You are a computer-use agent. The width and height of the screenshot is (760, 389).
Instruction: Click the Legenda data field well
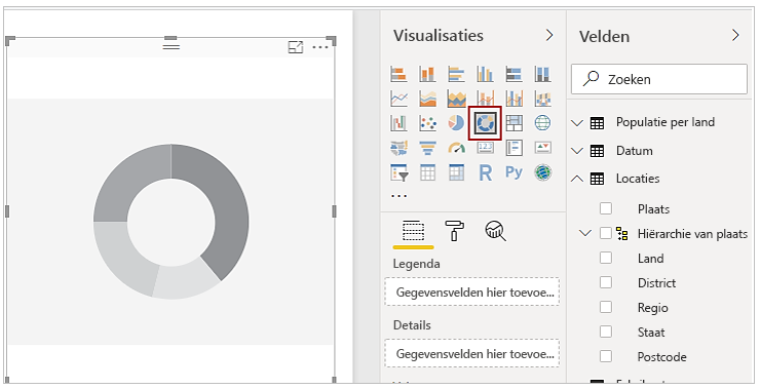click(x=472, y=292)
